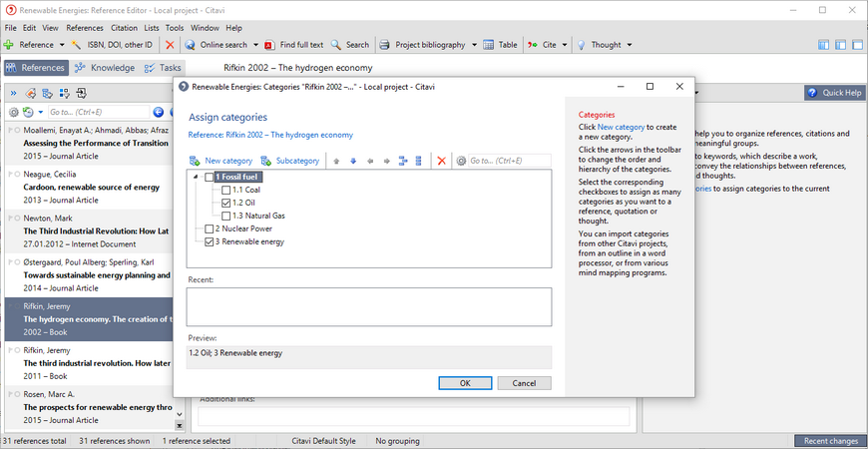Viewport: 868px width, 449px height.
Task: Click the category filter icon in reference list toolbar
Action: pos(48,93)
